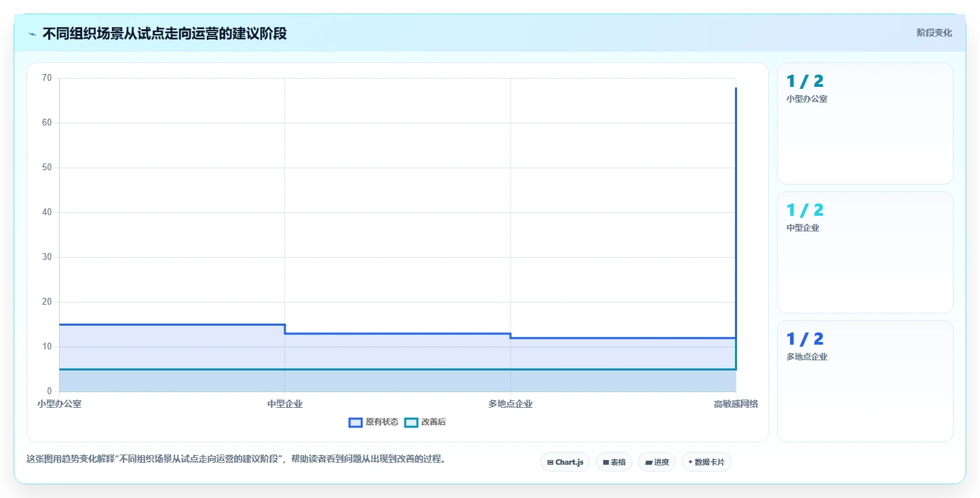This screenshot has width=980, height=498.
Task: Click the 阶段变化 label in header
Action: 934,33
